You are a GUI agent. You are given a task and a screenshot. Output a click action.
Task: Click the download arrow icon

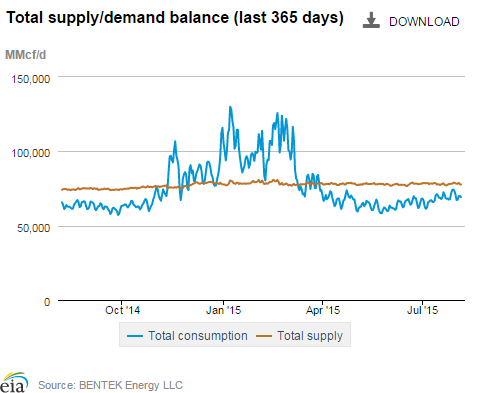pos(371,21)
